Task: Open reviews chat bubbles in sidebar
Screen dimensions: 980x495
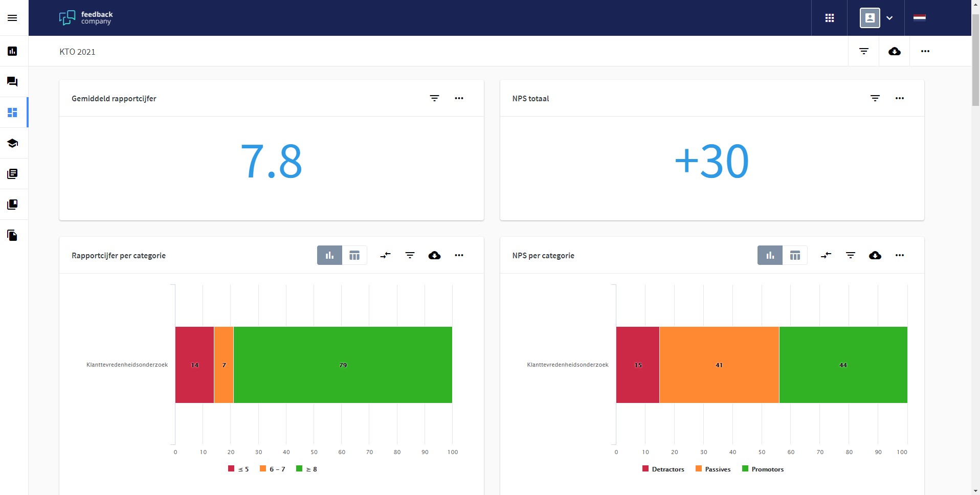Action: point(12,82)
